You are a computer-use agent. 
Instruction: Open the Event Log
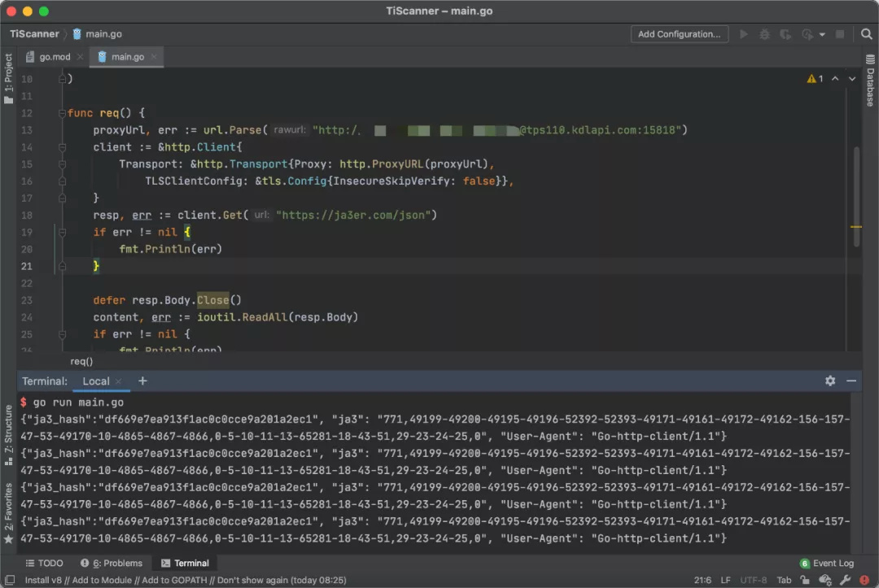click(x=827, y=563)
